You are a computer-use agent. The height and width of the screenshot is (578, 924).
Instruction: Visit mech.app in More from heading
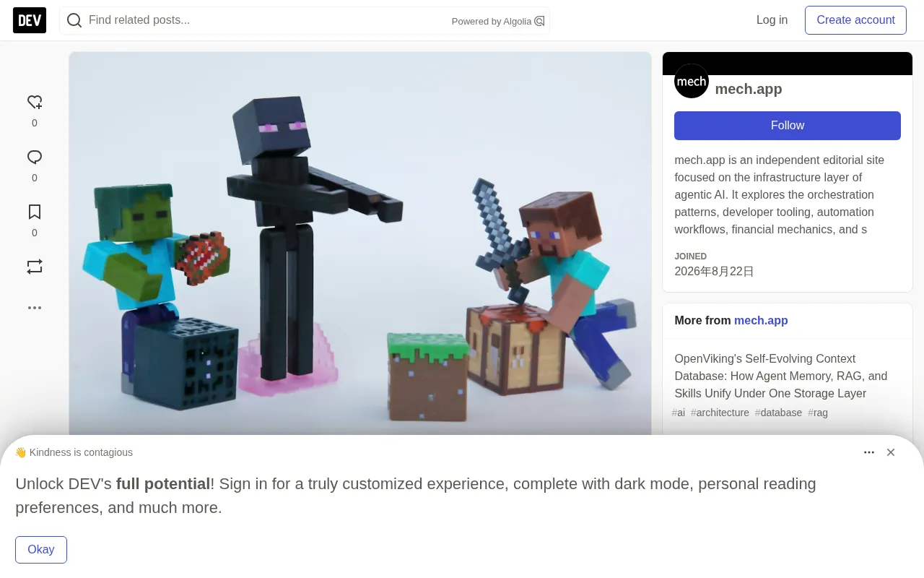[761, 321]
